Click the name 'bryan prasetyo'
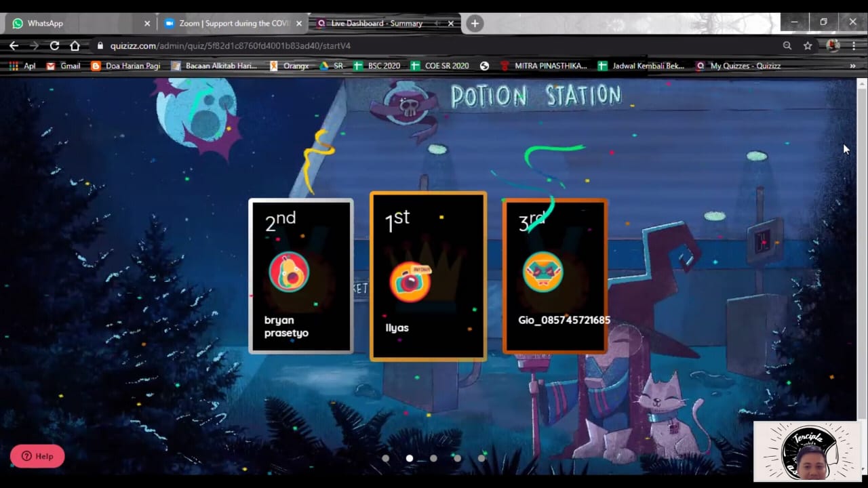The width and height of the screenshot is (868, 488). [x=286, y=327]
